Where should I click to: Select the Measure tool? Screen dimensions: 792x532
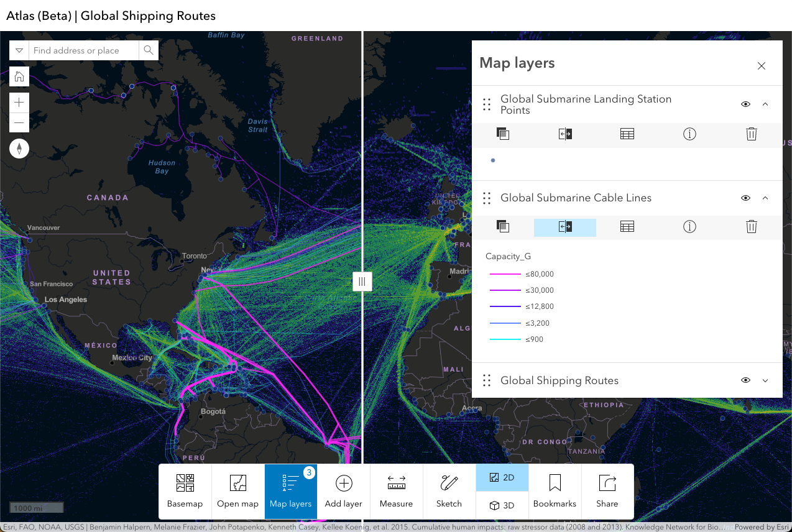point(396,491)
